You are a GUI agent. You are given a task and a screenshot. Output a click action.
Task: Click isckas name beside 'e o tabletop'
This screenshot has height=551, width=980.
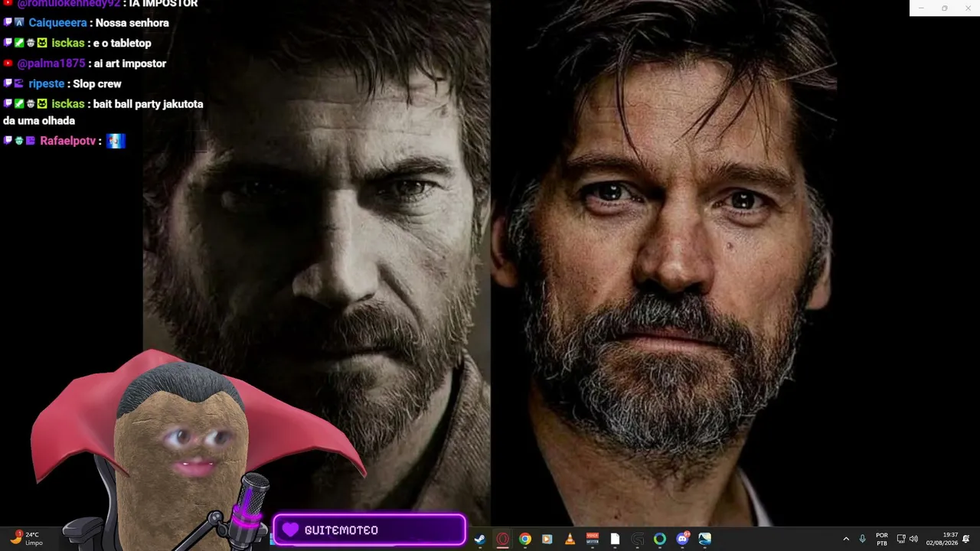click(x=68, y=44)
